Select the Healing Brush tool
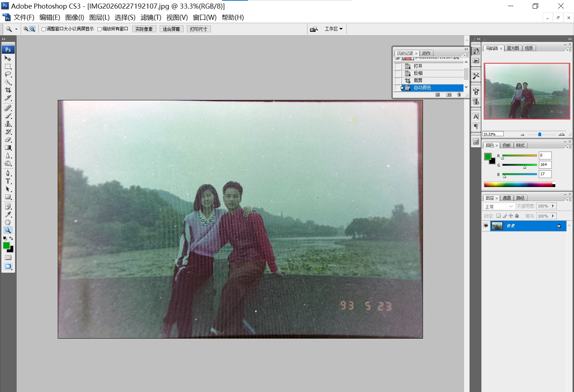The image size is (574, 392). click(8, 108)
